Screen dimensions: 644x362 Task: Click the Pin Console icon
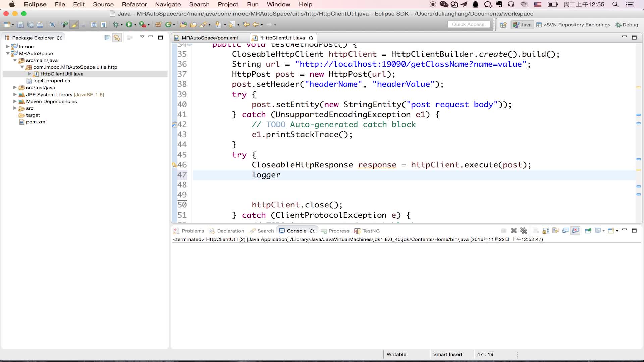[588, 231]
